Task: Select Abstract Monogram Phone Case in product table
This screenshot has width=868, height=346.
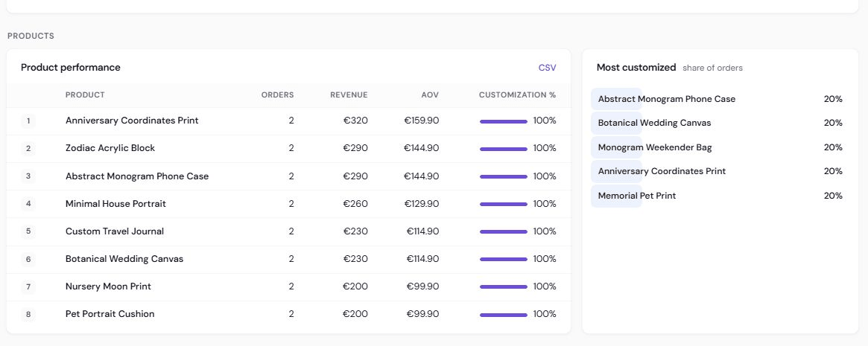Action: pyautogui.click(x=137, y=176)
